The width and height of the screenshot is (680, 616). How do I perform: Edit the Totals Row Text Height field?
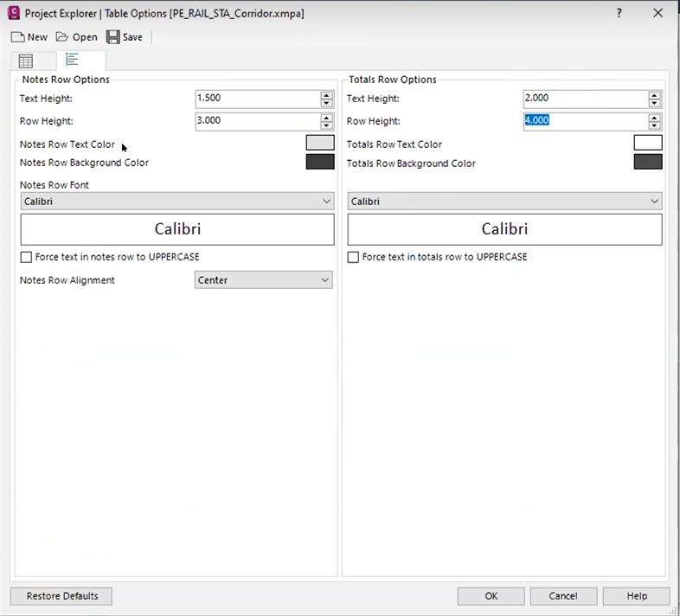point(586,99)
